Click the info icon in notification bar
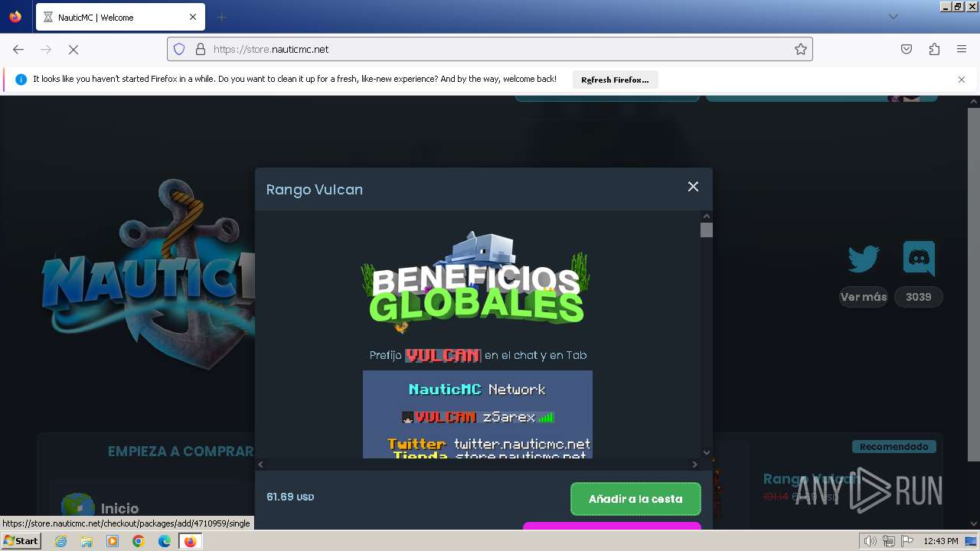This screenshot has height=551, width=980. click(x=21, y=80)
